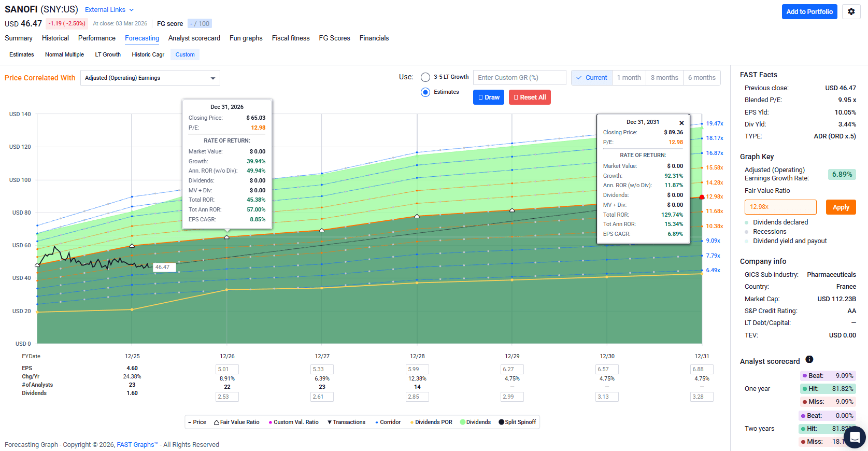The image size is (868, 451).
Task: Click the Enter Custom GR field
Action: coord(520,78)
